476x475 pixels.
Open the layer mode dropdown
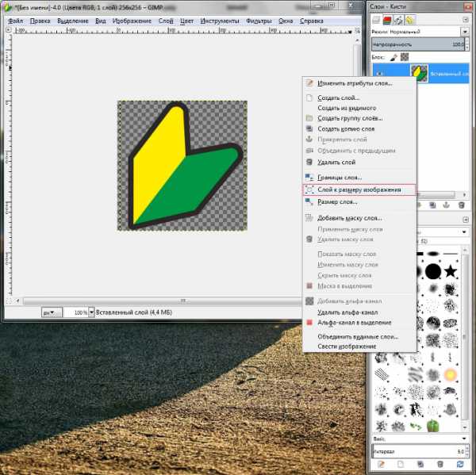point(464,32)
